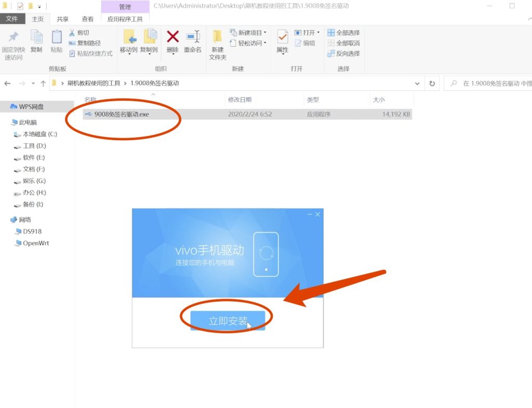
Task: Minimize the vivo driver installer dialog
Action: point(310,214)
